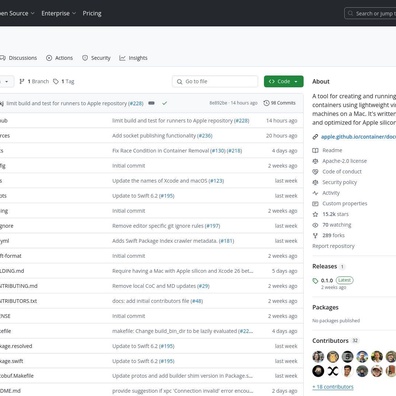Open the Readme link in About
The image size is (396, 396).
[x=332, y=150]
